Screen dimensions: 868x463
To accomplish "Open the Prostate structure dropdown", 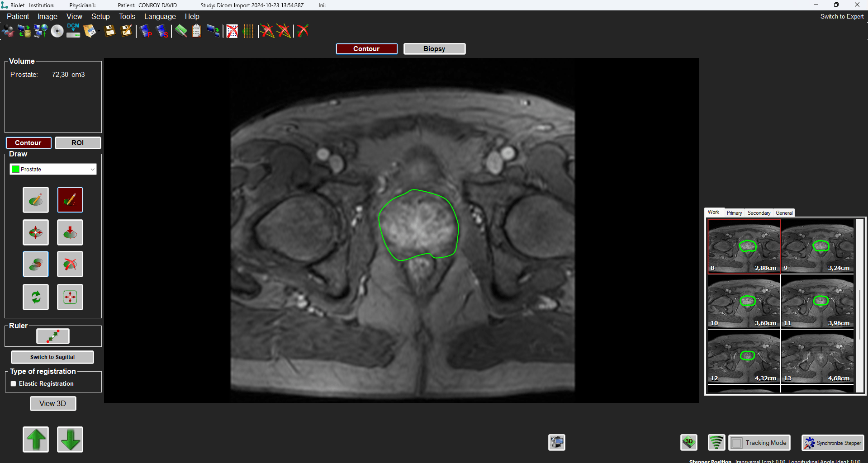I will (53, 169).
